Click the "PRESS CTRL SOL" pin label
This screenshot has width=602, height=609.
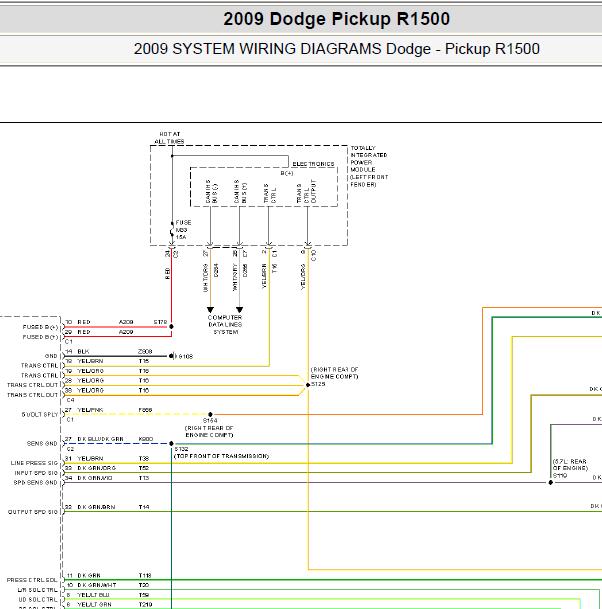[x=32, y=580]
